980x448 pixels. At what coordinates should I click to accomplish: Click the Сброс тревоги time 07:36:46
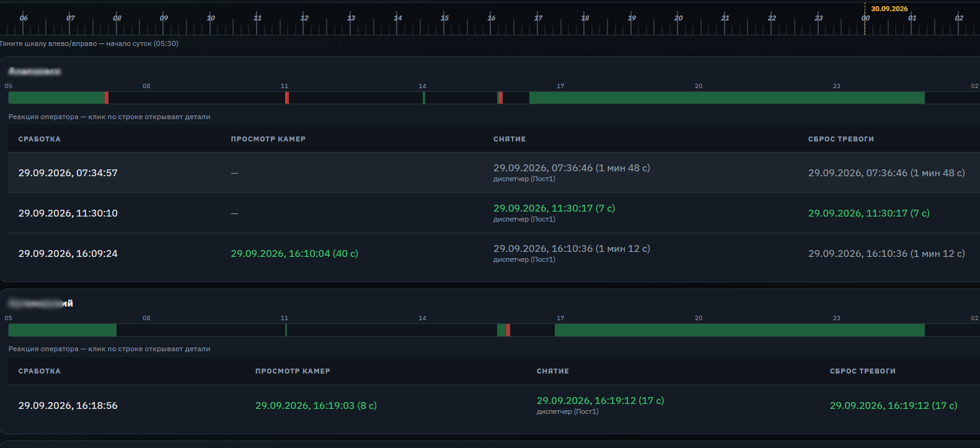click(x=886, y=172)
